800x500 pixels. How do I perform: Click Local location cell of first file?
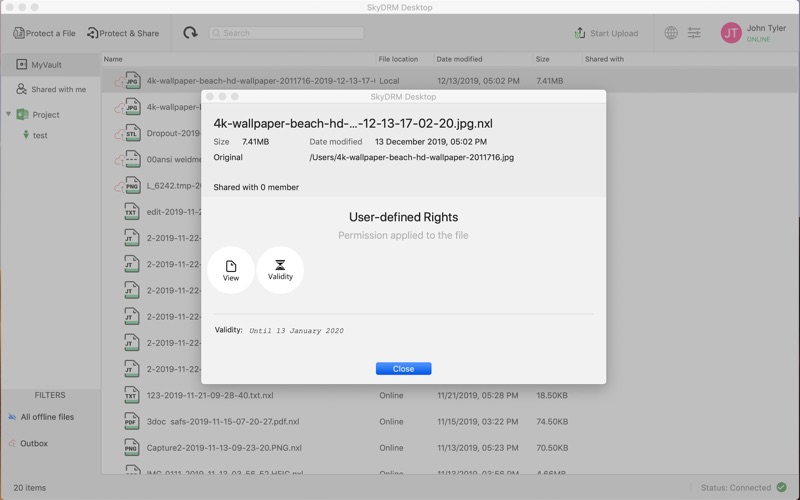point(389,81)
